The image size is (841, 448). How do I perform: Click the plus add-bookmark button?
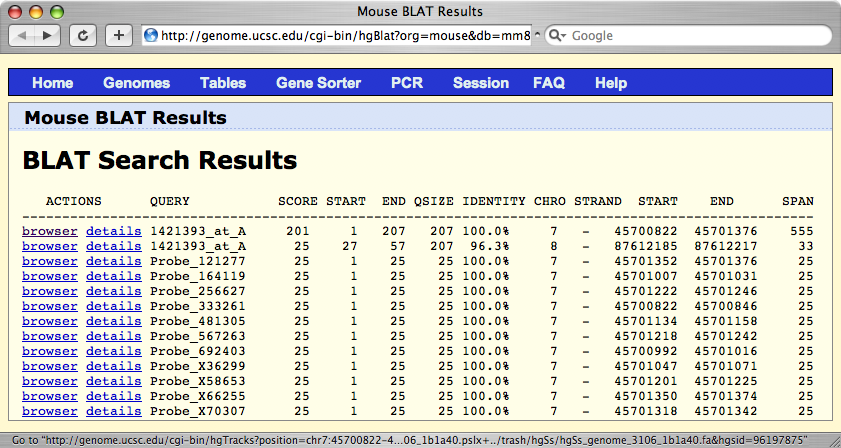click(x=118, y=35)
